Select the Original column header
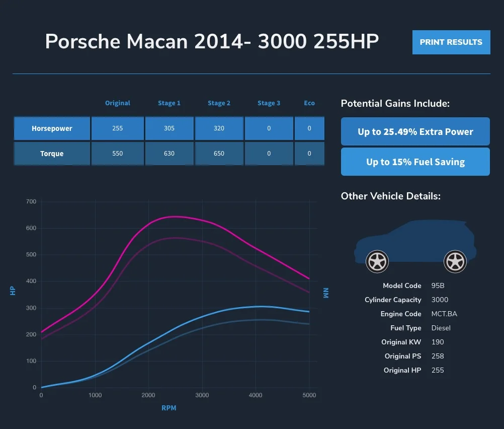This screenshot has width=504, height=429. coord(118,103)
